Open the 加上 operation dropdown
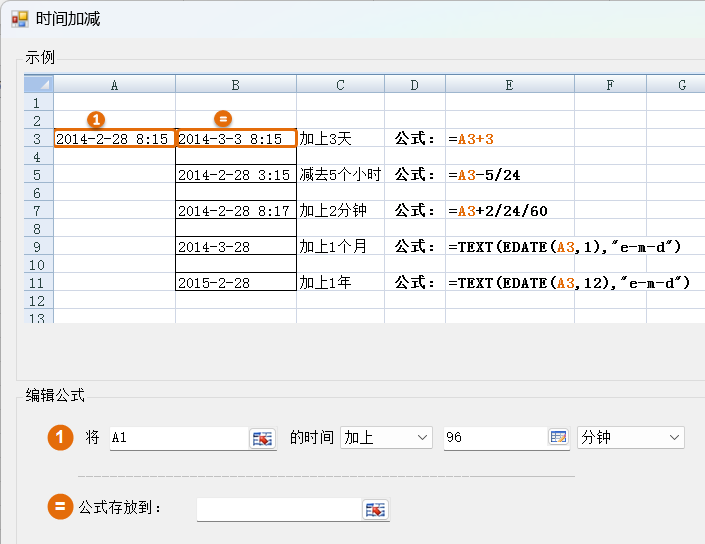Screen dimensions: 705x544 click(x=386, y=438)
